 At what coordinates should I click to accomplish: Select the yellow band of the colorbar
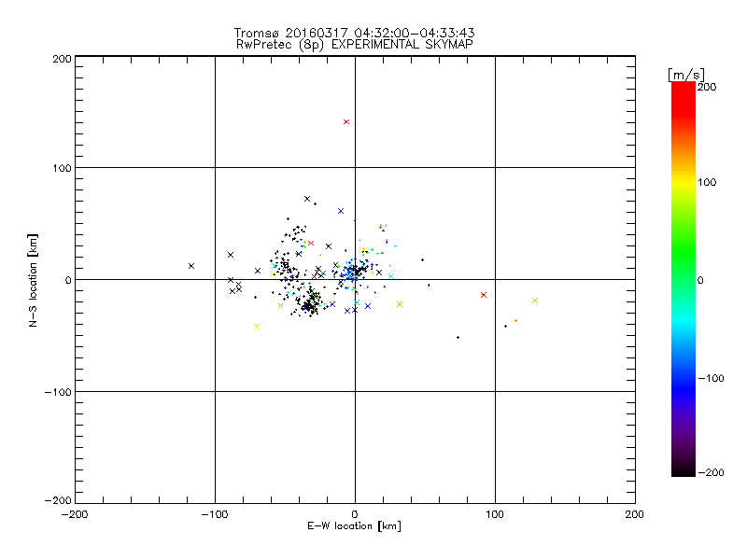(684, 182)
